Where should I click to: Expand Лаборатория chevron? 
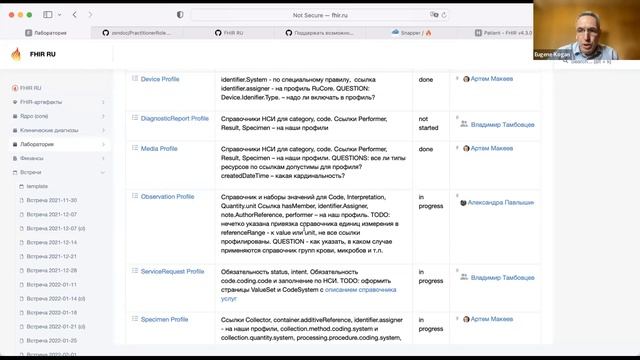click(103, 144)
